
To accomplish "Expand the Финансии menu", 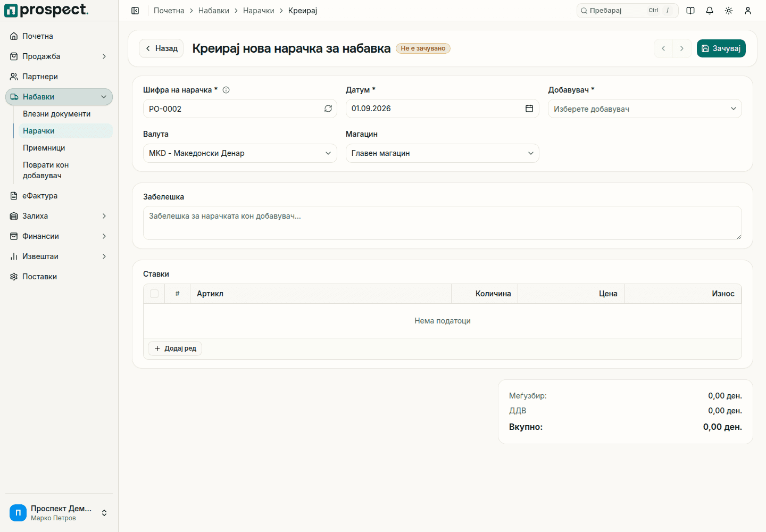I will (x=59, y=236).
